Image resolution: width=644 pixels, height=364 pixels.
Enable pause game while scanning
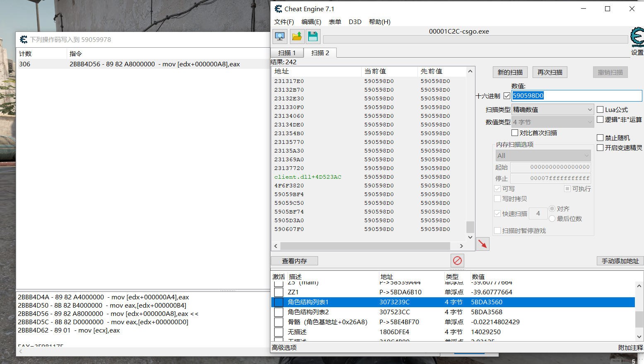coord(497,231)
